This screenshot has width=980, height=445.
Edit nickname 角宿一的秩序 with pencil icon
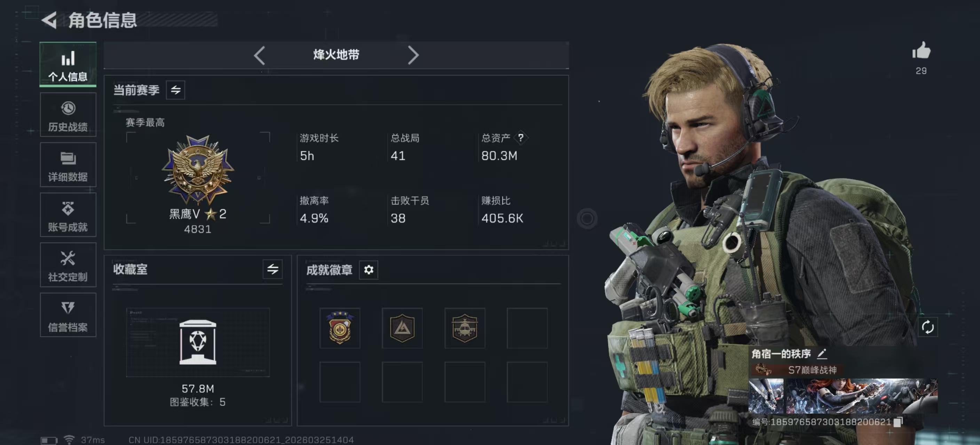822,354
